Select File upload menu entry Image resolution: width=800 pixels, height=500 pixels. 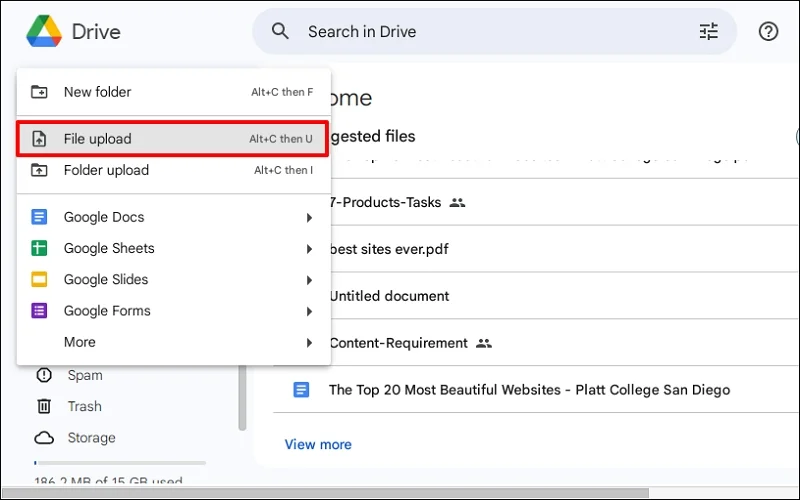pyautogui.click(x=173, y=139)
